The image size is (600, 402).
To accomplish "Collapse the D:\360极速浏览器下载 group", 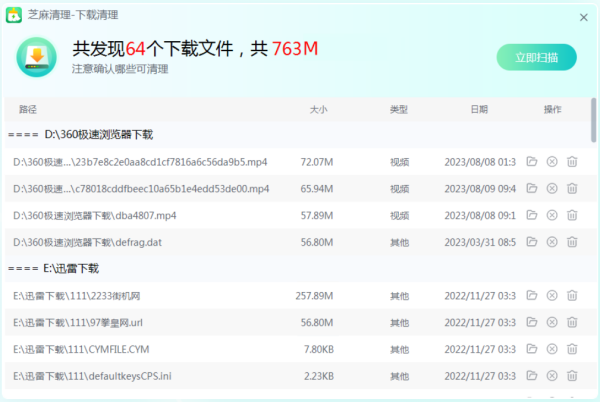I will coord(80,135).
